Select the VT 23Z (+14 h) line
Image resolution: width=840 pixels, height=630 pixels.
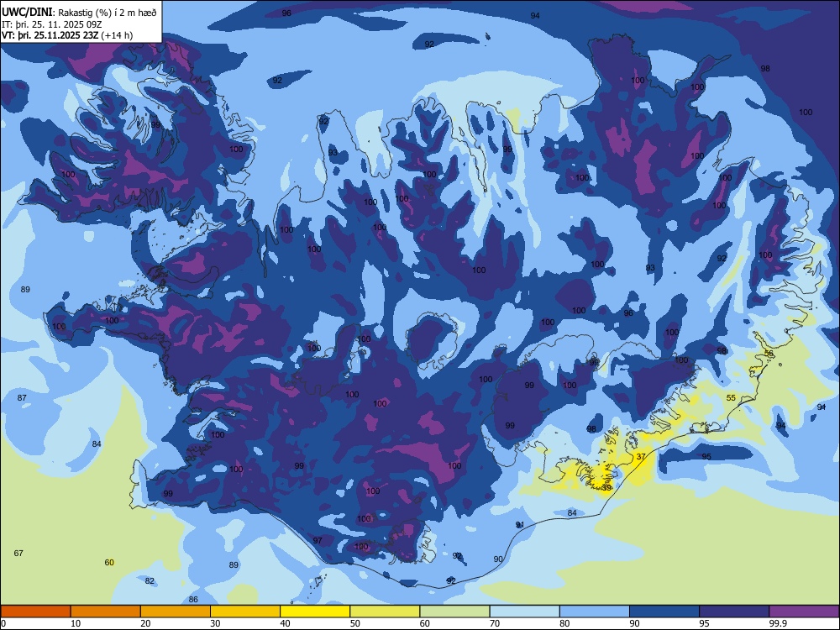coord(67,35)
